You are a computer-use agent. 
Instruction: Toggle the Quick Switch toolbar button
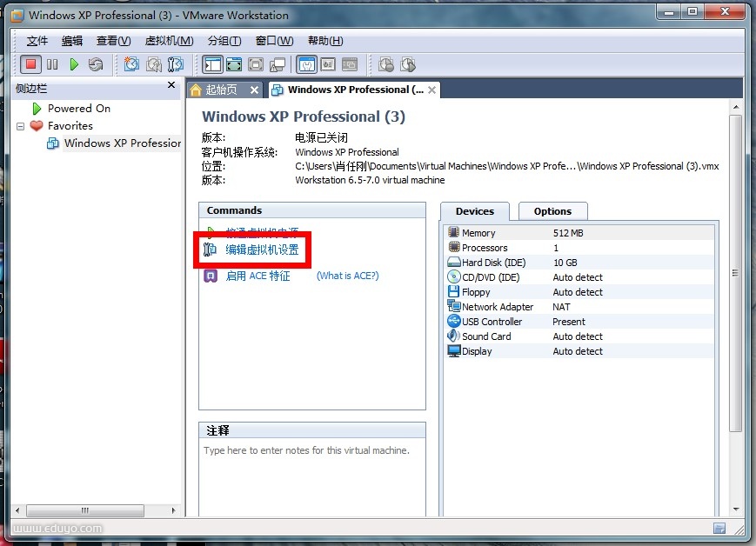[234, 64]
